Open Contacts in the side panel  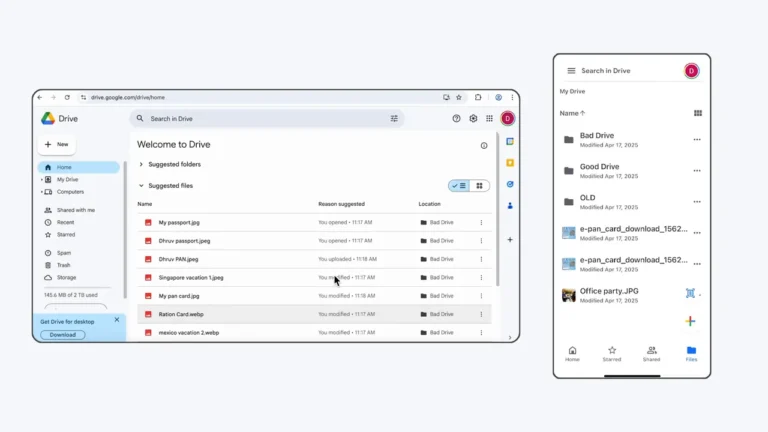point(510,206)
